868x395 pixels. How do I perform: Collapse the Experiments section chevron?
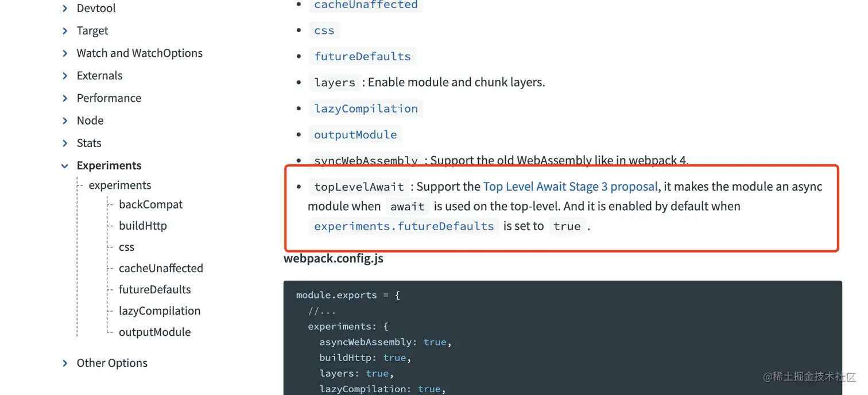[x=65, y=165]
